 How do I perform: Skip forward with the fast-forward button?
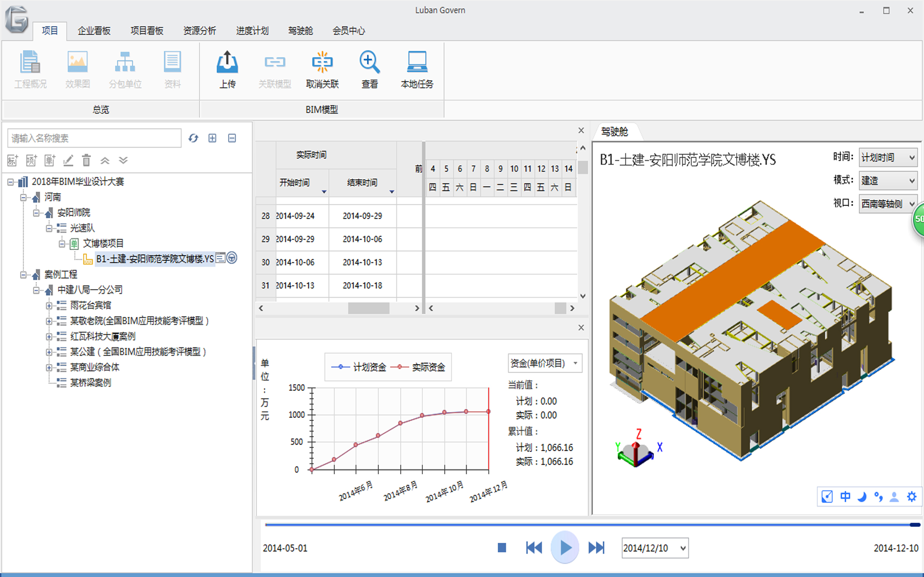pyautogui.click(x=597, y=548)
